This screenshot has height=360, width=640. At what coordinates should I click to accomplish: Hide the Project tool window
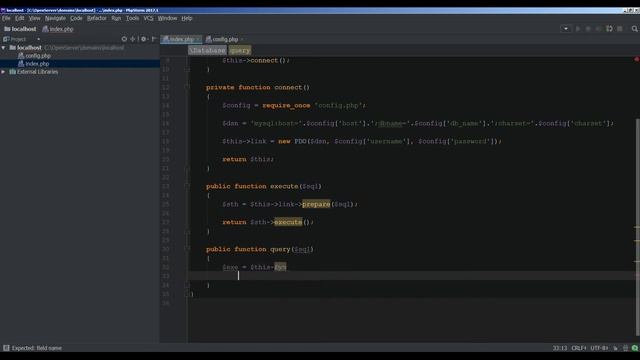click(x=154, y=39)
